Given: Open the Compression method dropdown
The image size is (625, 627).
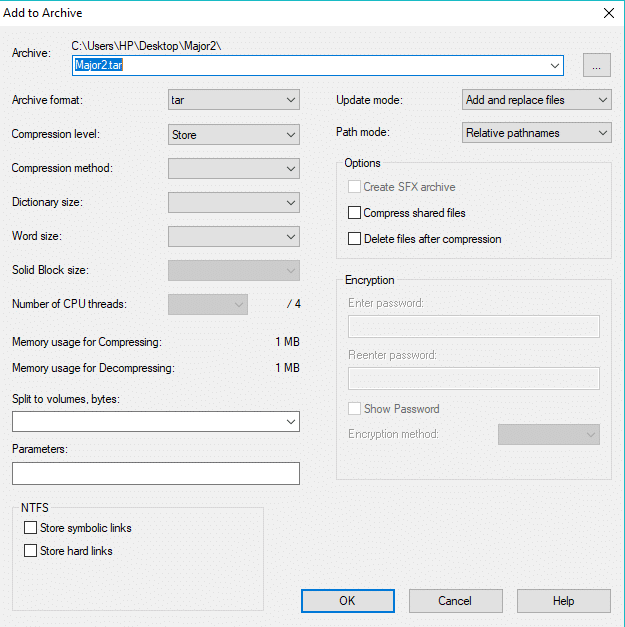Looking at the screenshot, I should 234,169.
